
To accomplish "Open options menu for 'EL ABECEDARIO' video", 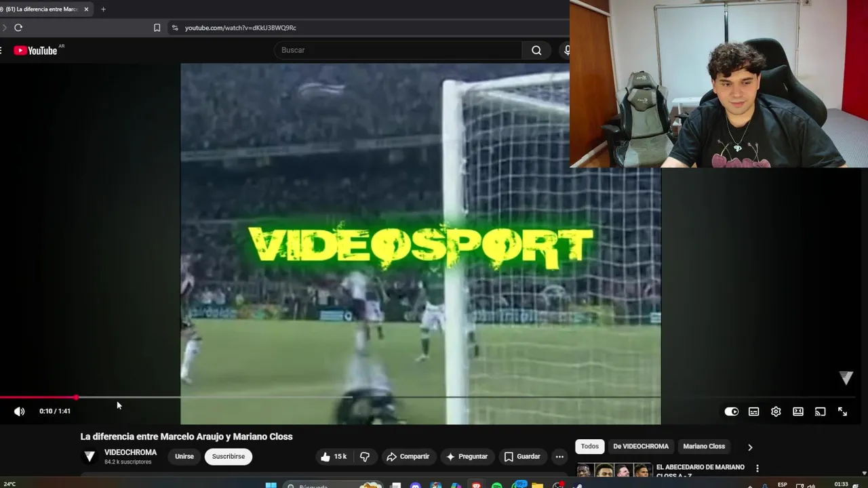I will click(757, 468).
